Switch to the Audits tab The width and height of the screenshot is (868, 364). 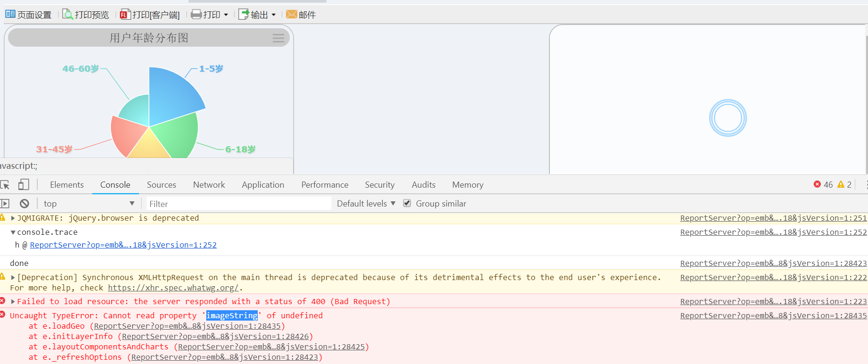pyautogui.click(x=423, y=185)
